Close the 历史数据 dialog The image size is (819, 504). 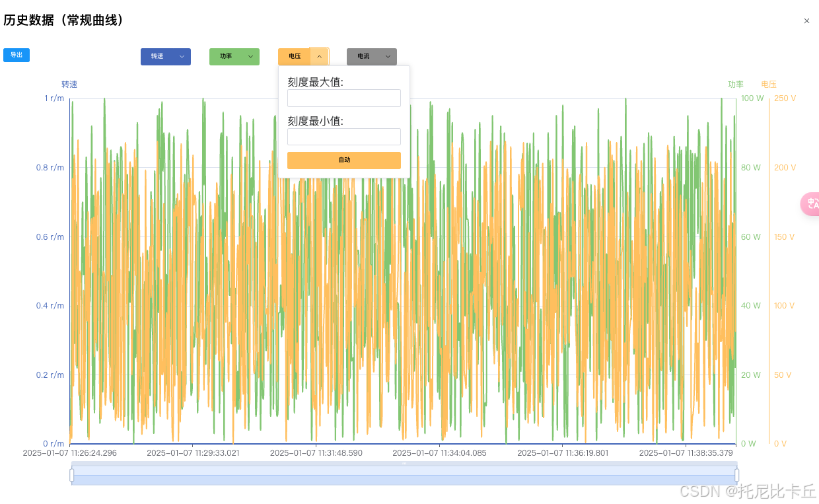tap(806, 20)
